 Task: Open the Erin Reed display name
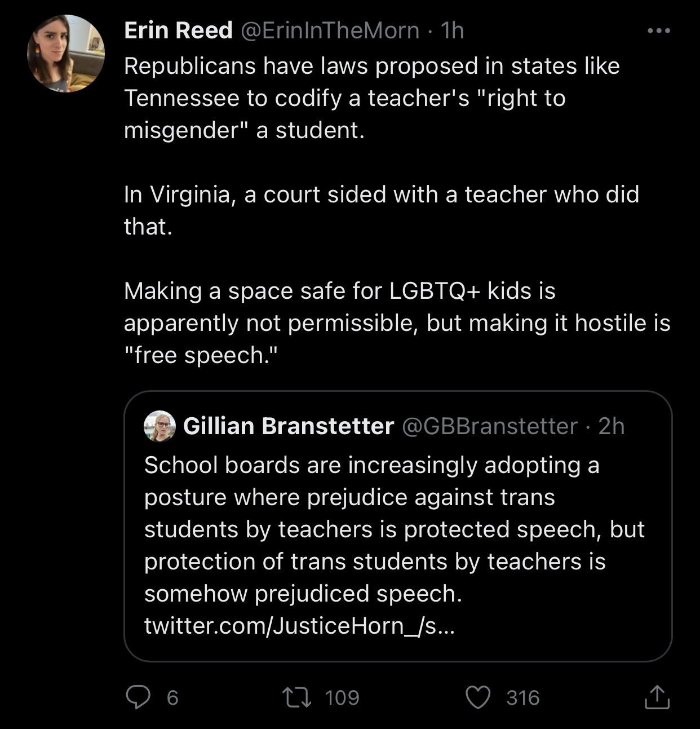tap(178, 30)
